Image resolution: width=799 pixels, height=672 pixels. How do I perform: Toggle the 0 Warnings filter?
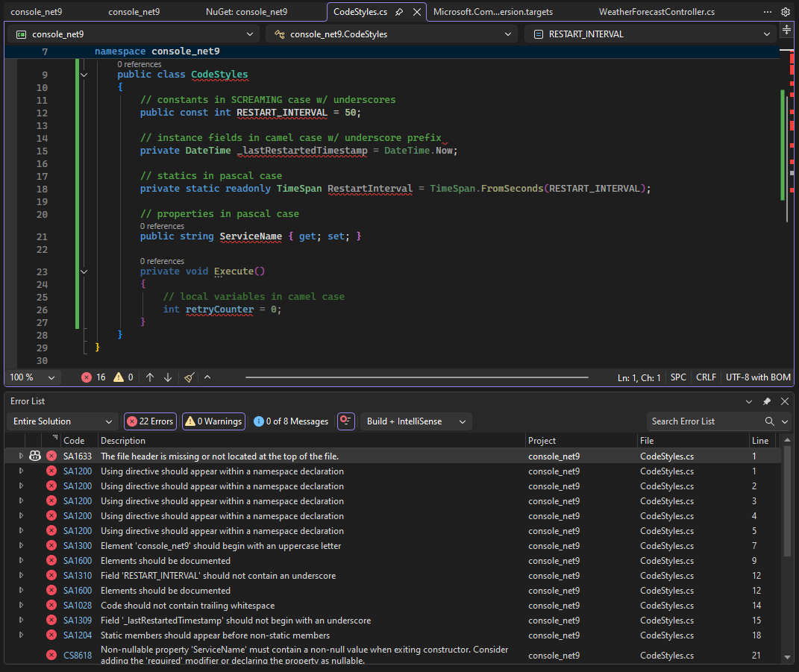[x=213, y=421]
